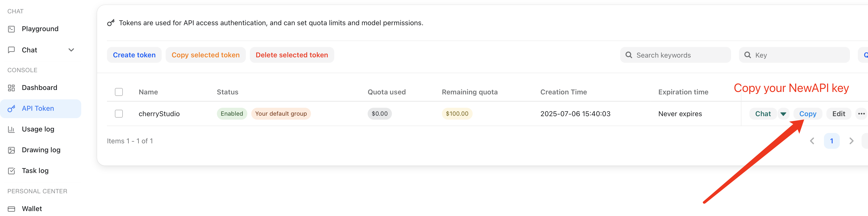Go to the next page arrow
This screenshot has height=216, width=868.
[851, 141]
